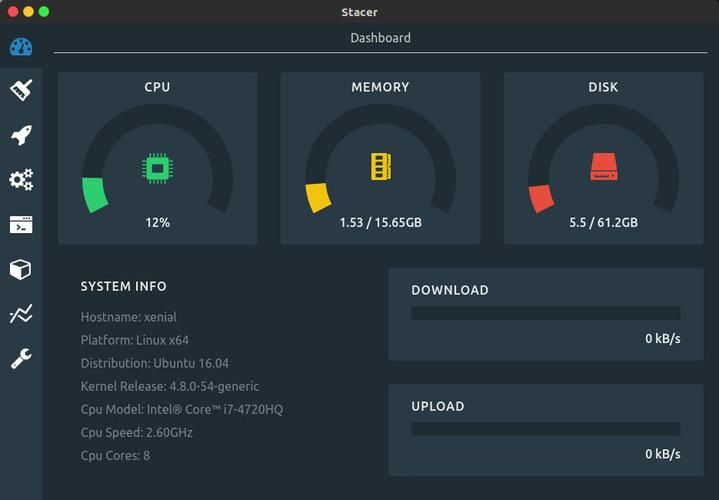Click the CPU gauge heading

point(157,87)
